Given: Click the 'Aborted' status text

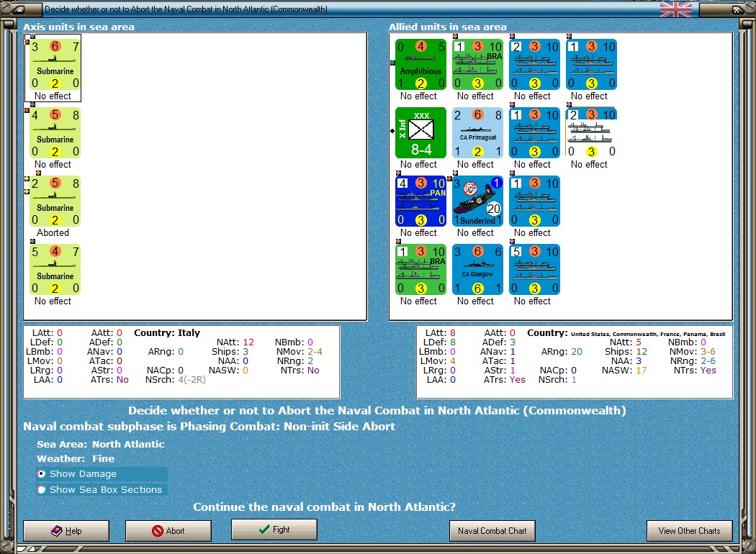Looking at the screenshot, I should (x=53, y=232).
